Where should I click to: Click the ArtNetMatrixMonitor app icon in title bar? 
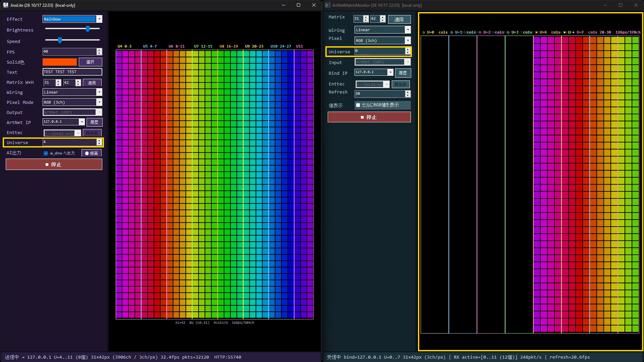(x=328, y=5)
